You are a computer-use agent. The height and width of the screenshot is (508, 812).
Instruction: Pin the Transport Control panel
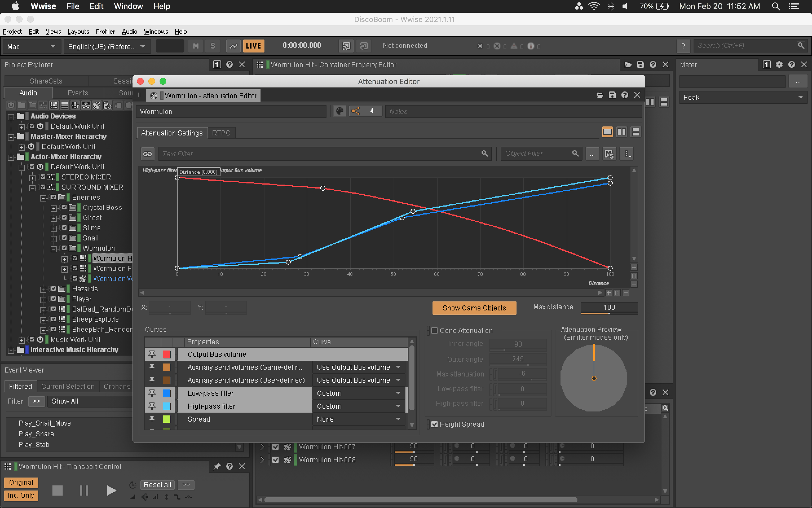[x=217, y=466]
